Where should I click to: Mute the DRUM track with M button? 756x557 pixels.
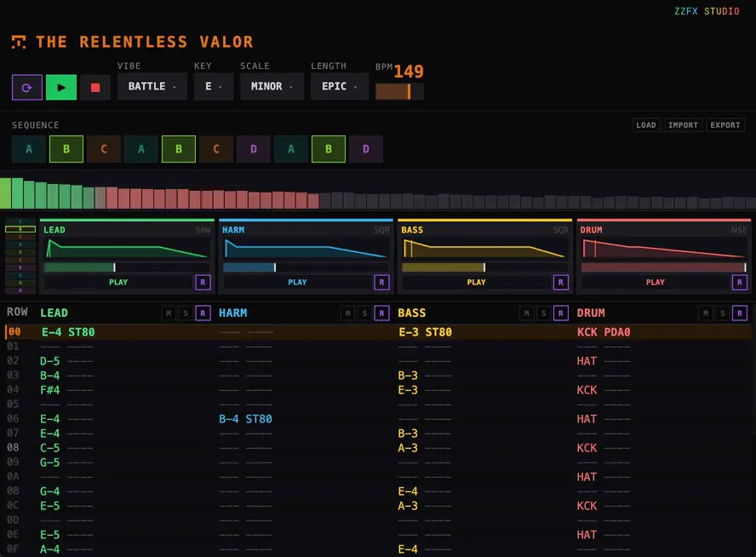(x=705, y=313)
